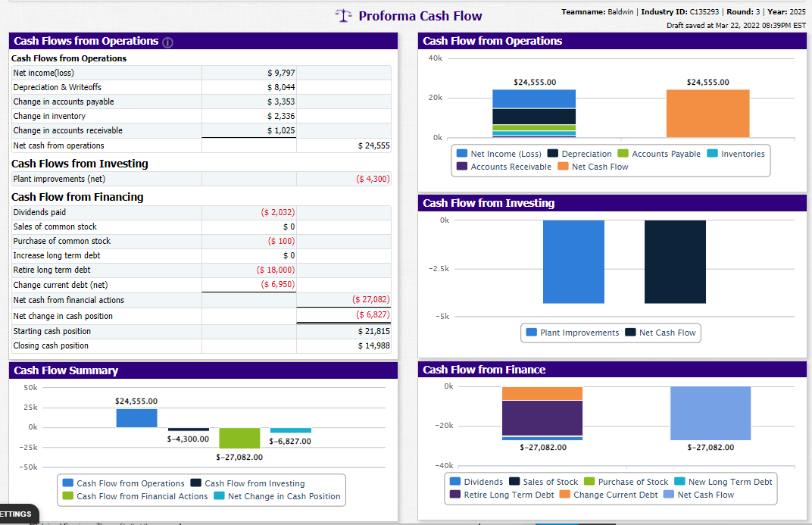Click the info icon beside Cash Flows from Operations
This screenshot has width=812, height=525.
[x=168, y=42]
